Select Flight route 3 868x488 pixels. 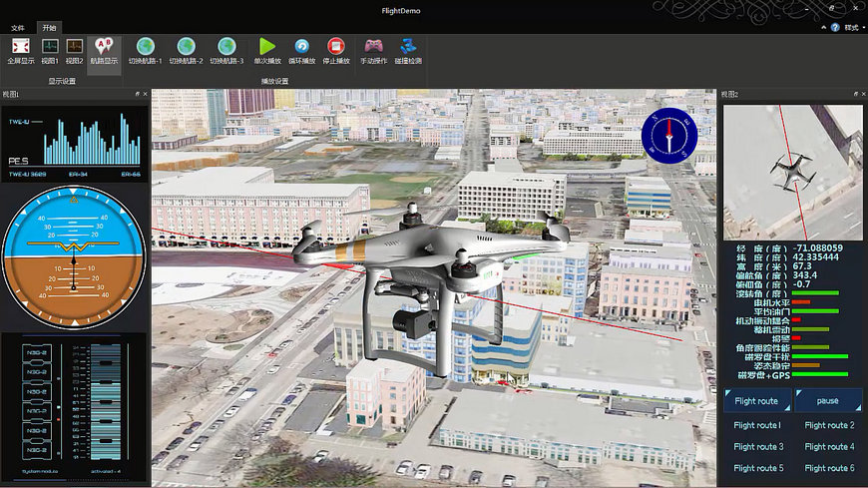[758, 446]
